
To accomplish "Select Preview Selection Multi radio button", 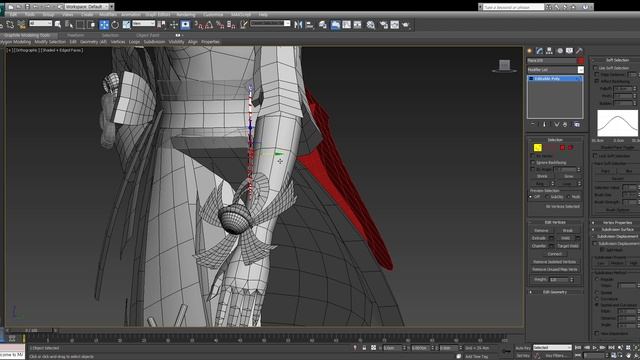I will pos(568,197).
